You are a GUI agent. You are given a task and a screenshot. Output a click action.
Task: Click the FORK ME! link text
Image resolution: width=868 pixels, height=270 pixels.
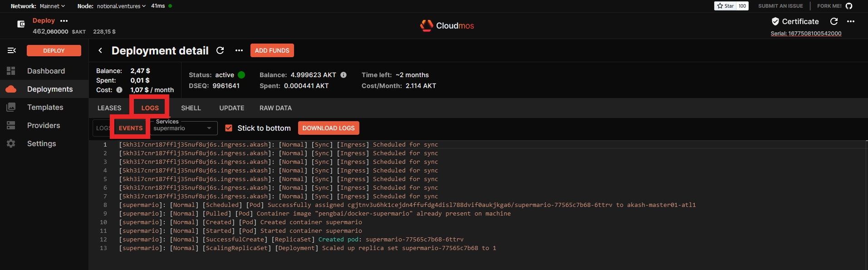click(x=829, y=6)
